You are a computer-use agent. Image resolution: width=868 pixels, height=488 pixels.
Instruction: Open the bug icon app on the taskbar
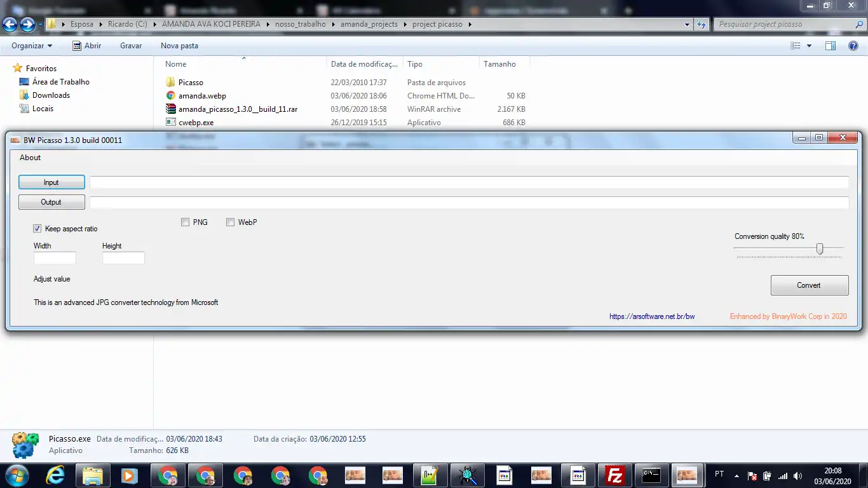click(468, 475)
